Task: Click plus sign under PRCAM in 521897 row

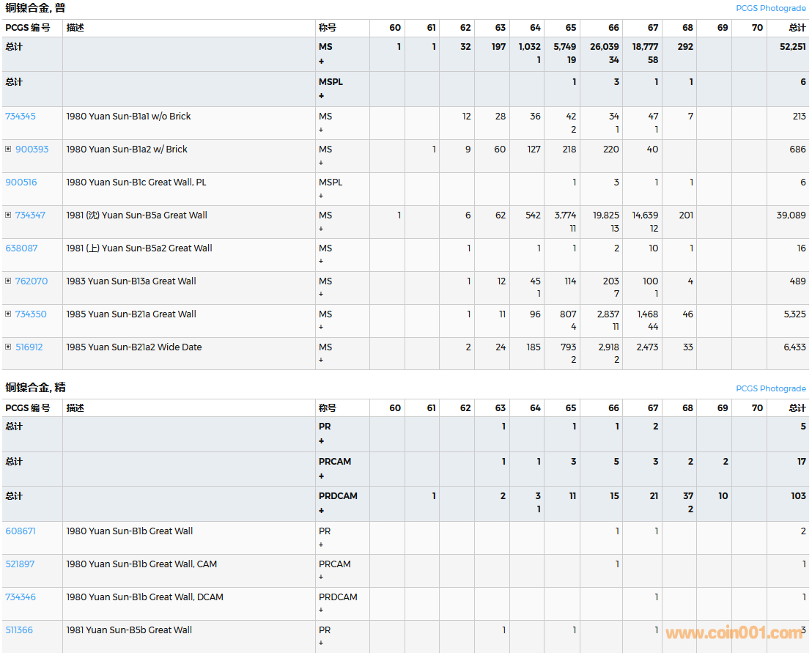Action: tap(321, 578)
